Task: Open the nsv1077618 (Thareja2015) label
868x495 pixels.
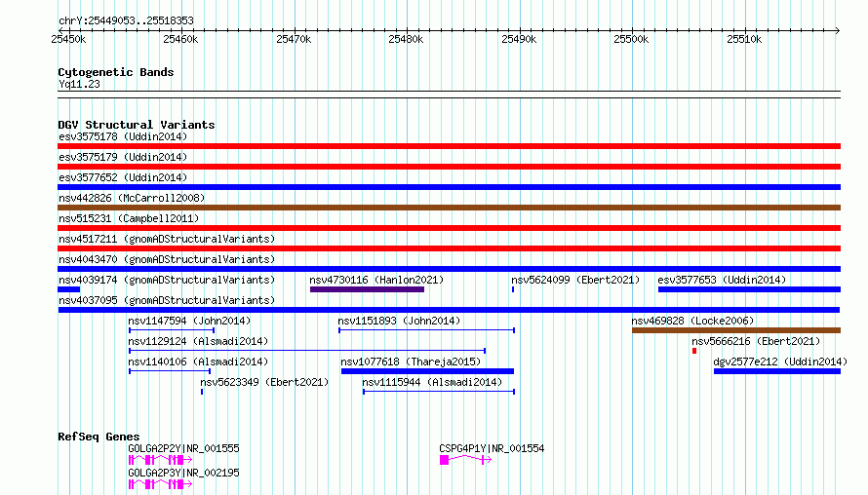Action: pos(411,362)
